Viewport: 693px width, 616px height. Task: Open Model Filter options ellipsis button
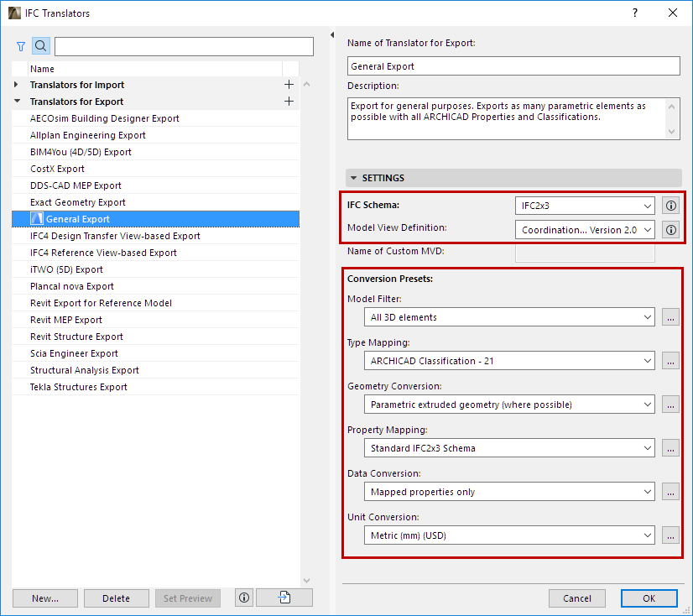(x=670, y=317)
